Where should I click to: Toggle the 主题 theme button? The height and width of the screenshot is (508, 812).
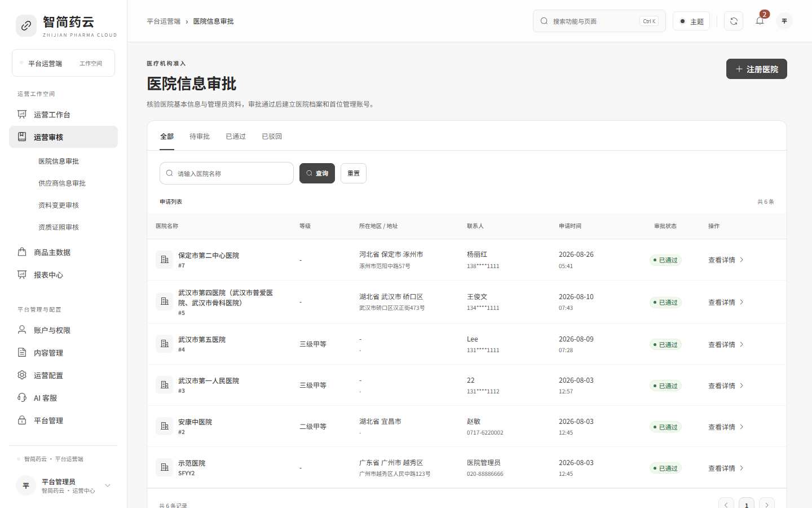point(691,21)
